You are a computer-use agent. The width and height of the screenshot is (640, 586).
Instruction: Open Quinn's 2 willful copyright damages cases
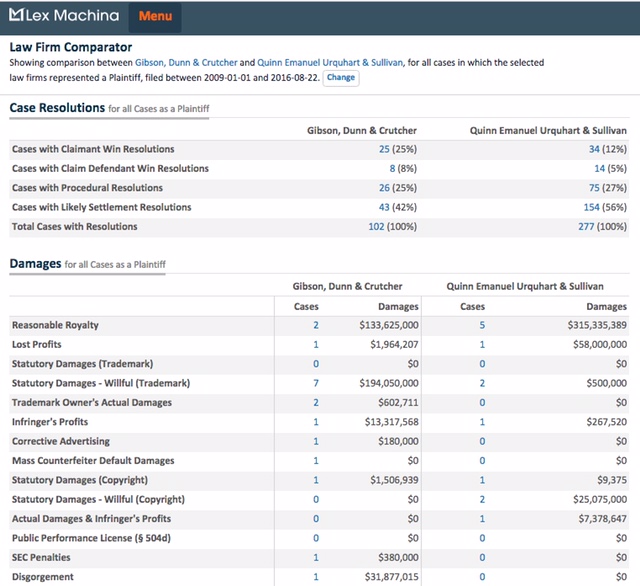click(x=482, y=499)
